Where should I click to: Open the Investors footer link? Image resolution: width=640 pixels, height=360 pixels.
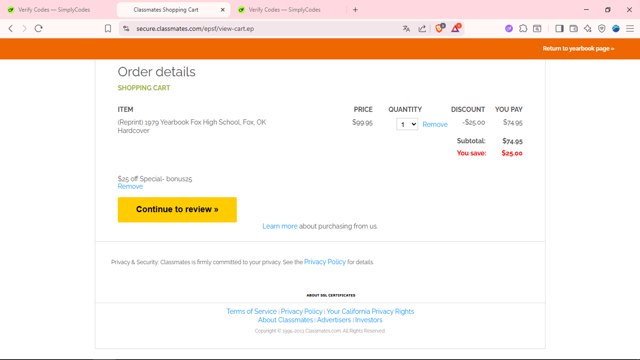(x=369, y=320)
